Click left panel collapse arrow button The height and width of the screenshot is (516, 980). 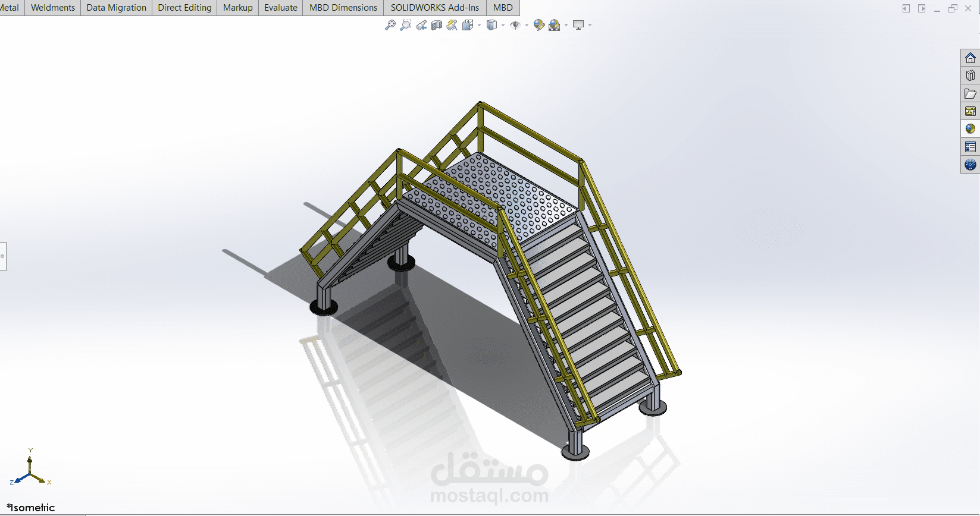pos(906,8)
